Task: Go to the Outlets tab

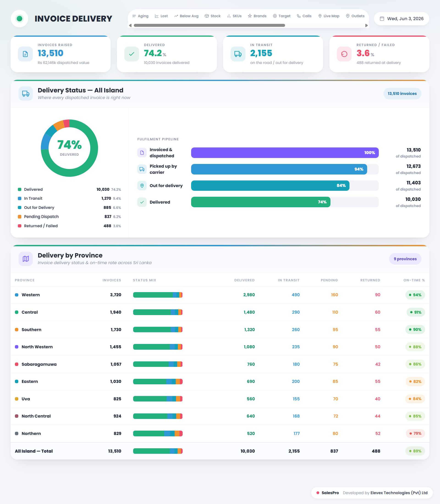Action: pyautogui.click(x=355, y=16)
